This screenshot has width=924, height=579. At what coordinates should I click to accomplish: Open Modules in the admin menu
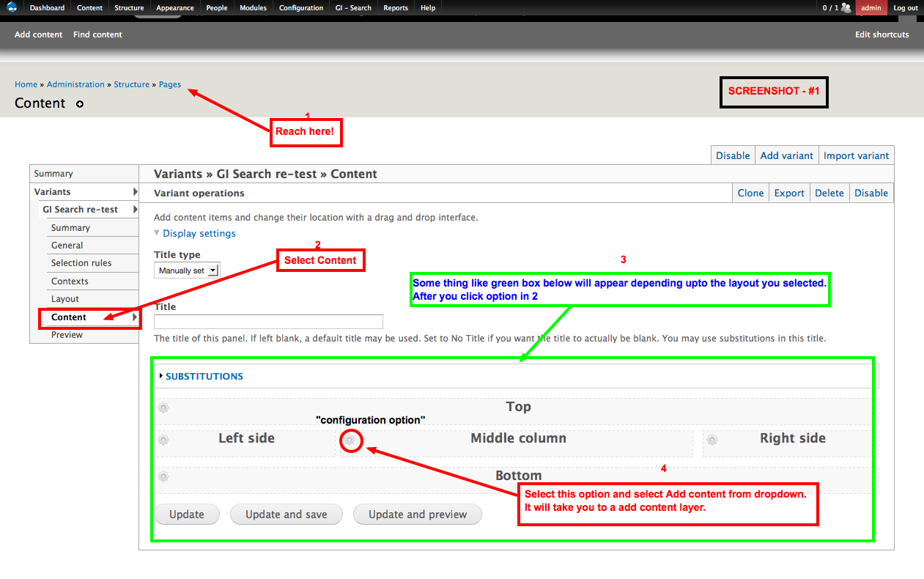pos(253,8)
